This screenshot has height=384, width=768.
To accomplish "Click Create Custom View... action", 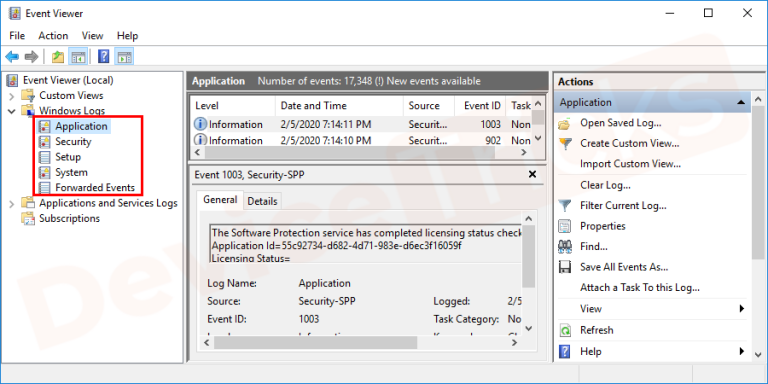I will click(x=629, y=144).
